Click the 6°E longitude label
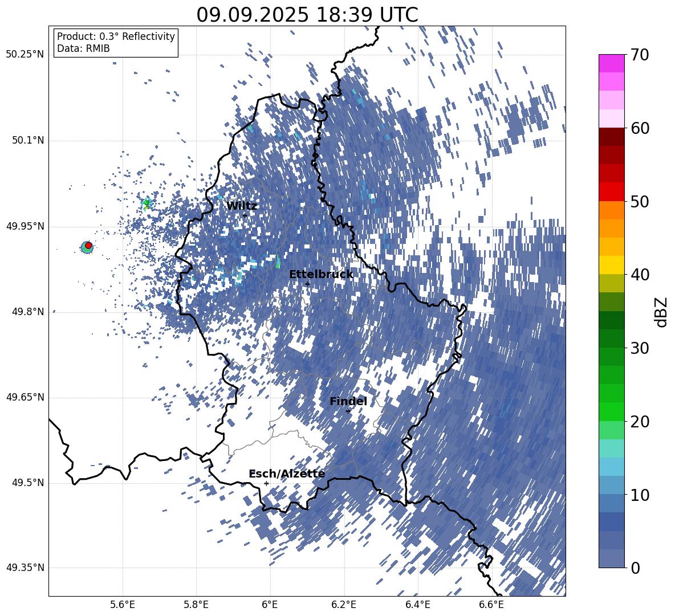675x616 pixels. pos(270,605)
